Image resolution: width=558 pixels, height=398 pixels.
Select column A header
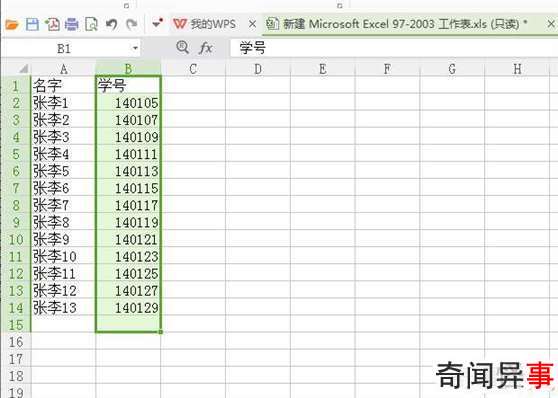[64, 69]
